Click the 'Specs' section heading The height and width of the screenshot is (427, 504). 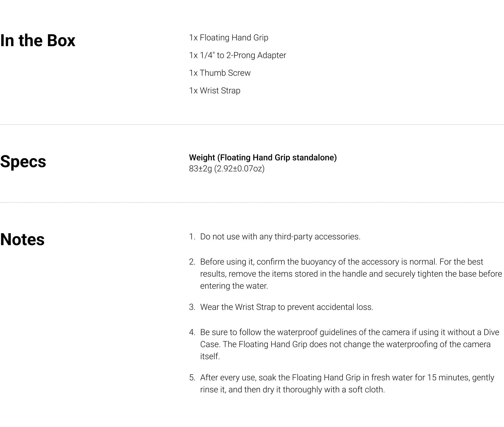23,162
